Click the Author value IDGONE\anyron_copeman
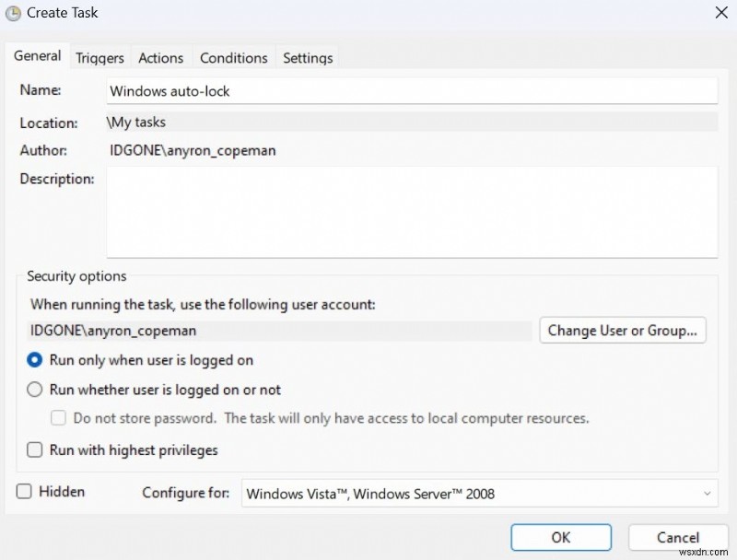 193,151
